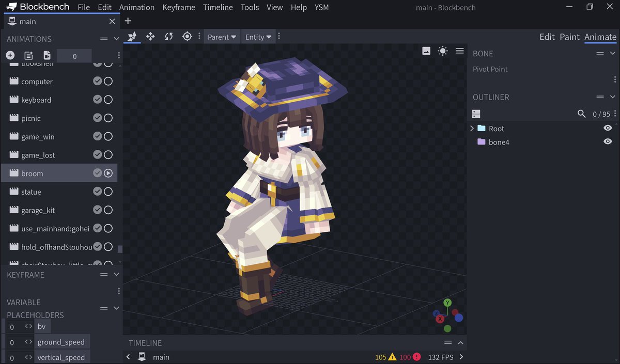The width and height of the screenshot is (620, 364).
Task: Click the import animation video-file icon
Action: (47, 55)
